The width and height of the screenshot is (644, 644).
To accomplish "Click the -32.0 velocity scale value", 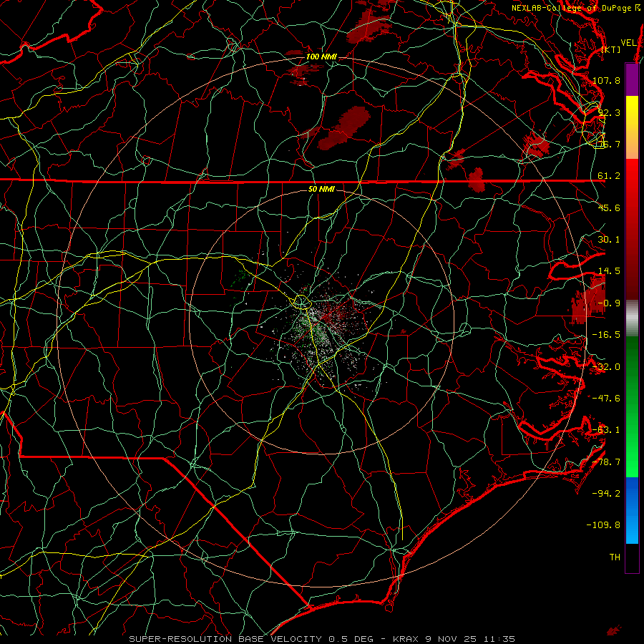I will coord(606,367).
